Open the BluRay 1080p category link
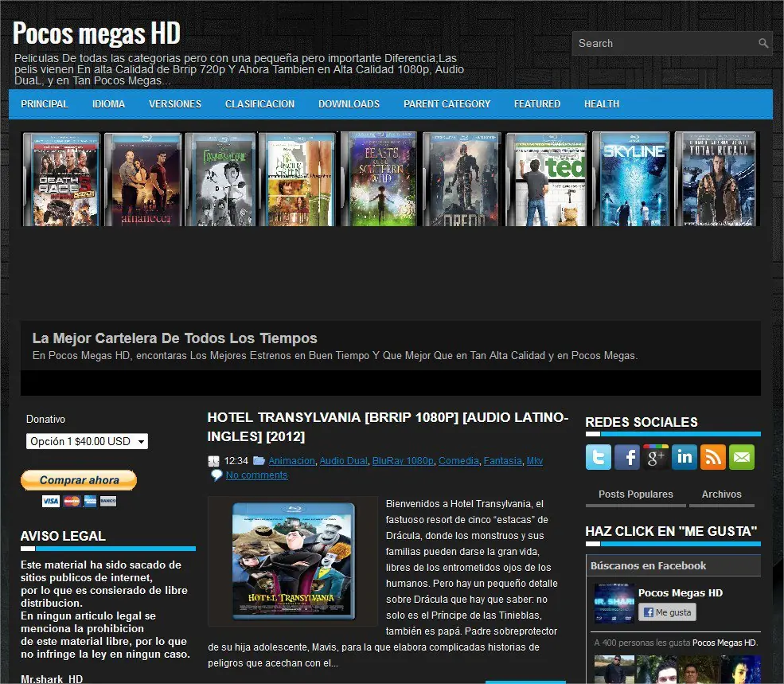 coord(403,461)
